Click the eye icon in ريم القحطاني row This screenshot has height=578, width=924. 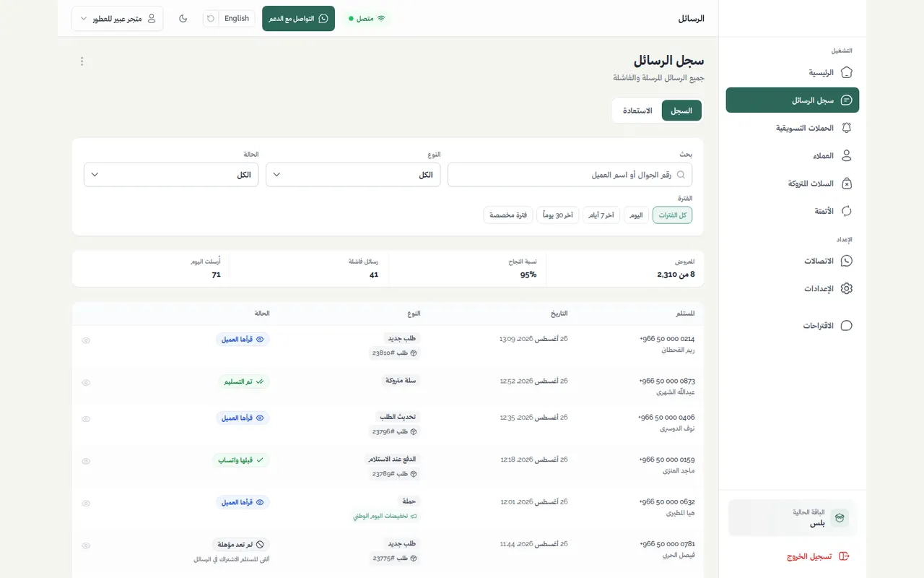86,340
